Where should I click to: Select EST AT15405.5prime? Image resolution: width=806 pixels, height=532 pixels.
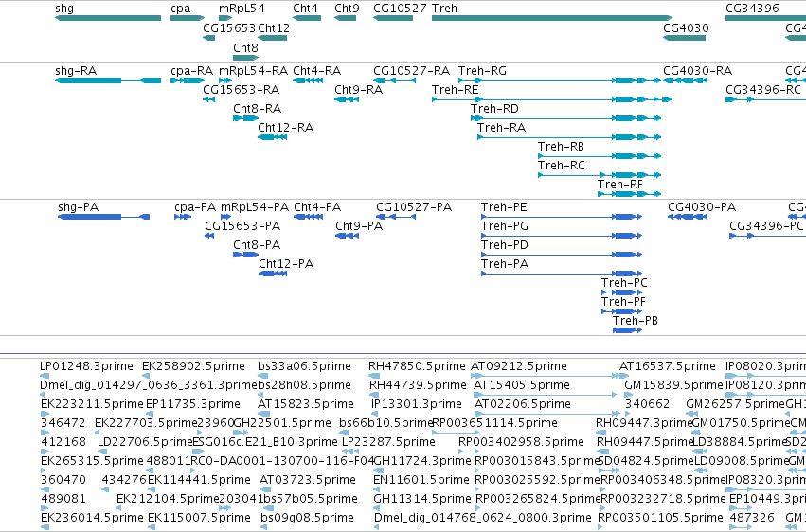[522, 385]
